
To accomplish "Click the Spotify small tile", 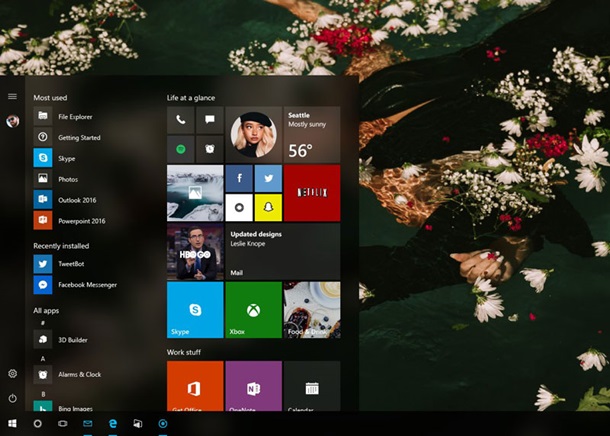I will (x=181, y=149).
